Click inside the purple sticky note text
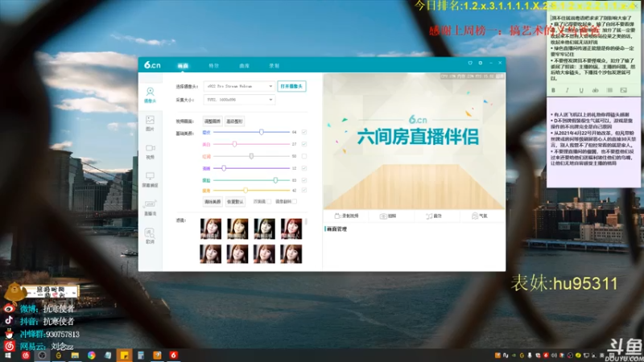 tap(593, 138)
